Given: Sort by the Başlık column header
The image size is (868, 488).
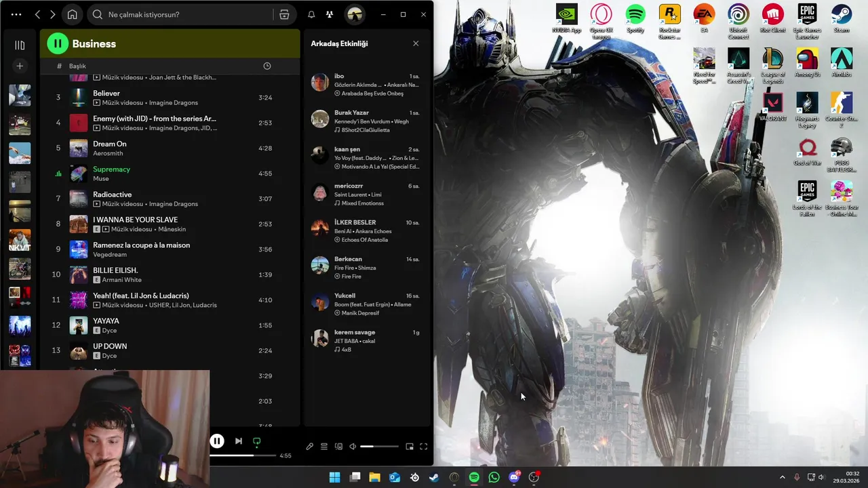Looking at the screenshot, I should 77,66.
